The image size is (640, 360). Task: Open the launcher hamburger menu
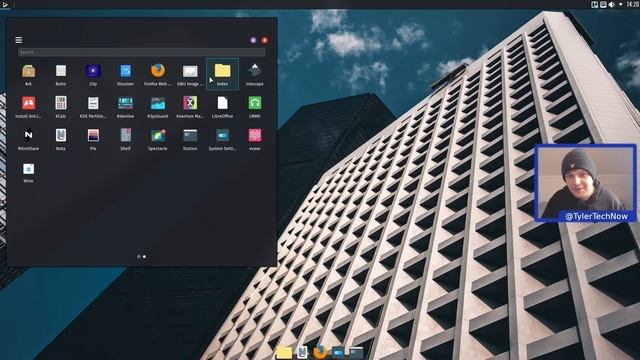pos(19,40)
